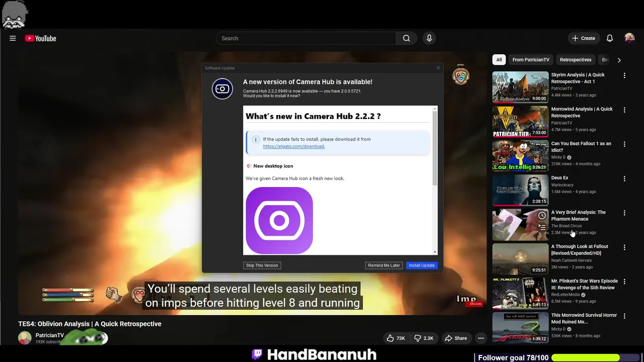
Task: Click release notes scroll down arrow
Action: click(435, 252)
